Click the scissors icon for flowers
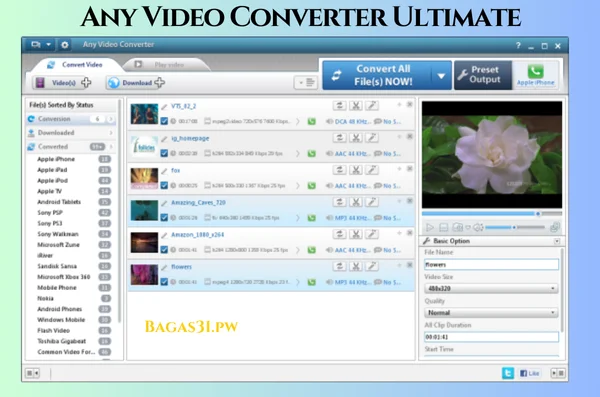Image resolution: width=600 pixels, height=397 pixels. [356, 266]
